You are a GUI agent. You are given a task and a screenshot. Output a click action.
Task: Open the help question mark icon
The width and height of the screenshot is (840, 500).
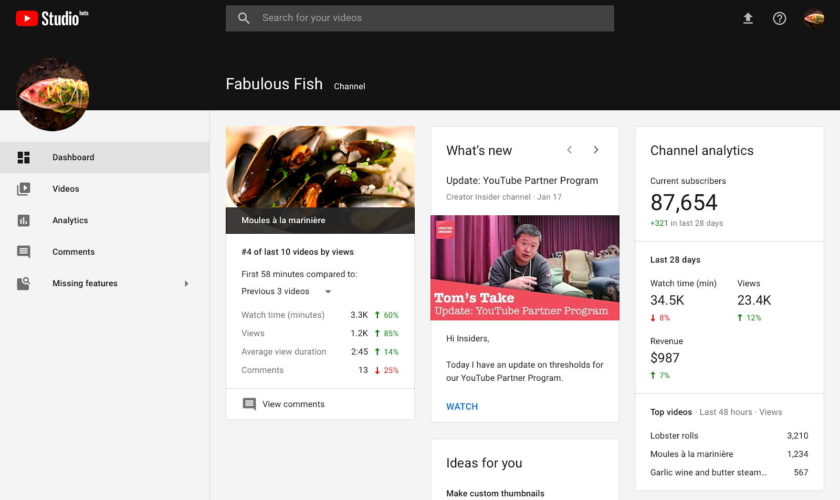[x=780, y=18]
